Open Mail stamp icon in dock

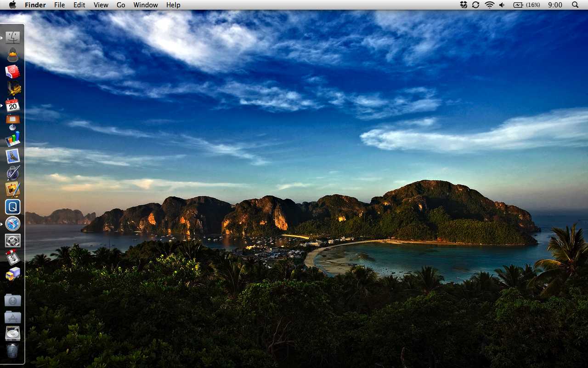point(12,156)
